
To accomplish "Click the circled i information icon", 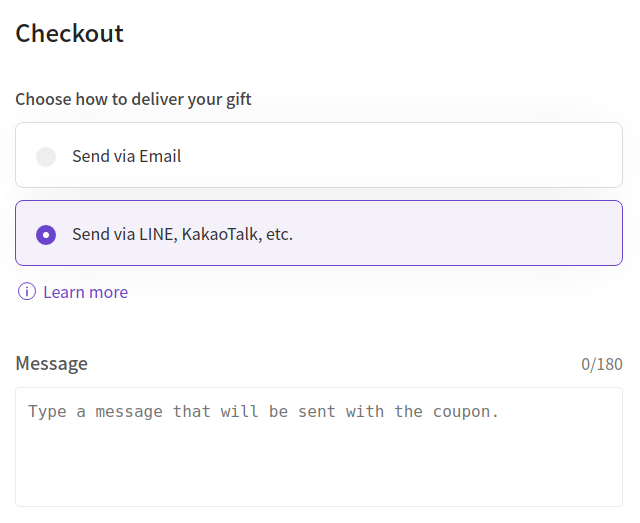I will coord(27,292).
